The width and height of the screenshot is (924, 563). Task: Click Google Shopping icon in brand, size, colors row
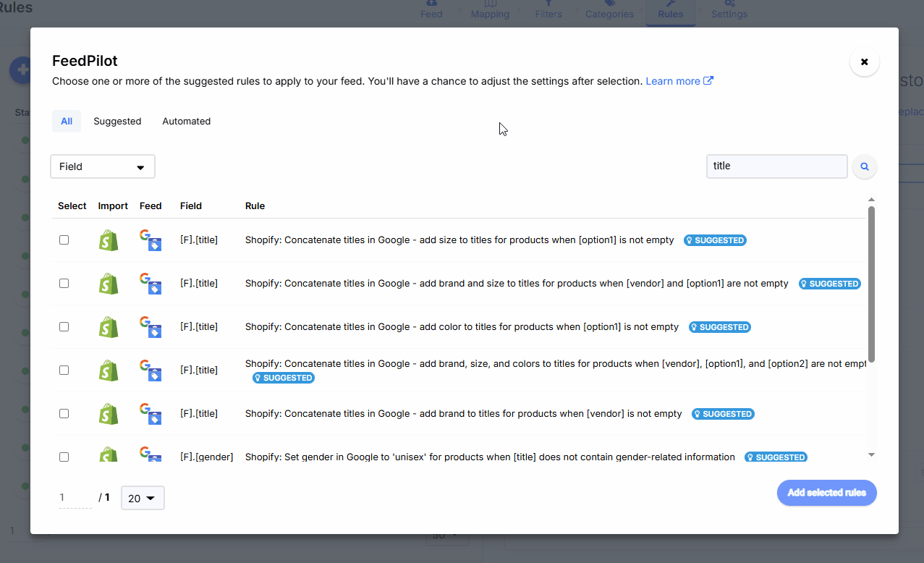(x=151, y=371)
